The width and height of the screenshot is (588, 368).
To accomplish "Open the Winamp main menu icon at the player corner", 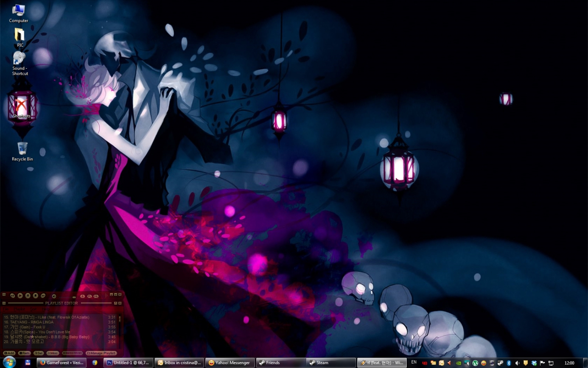I will (4, 294).
